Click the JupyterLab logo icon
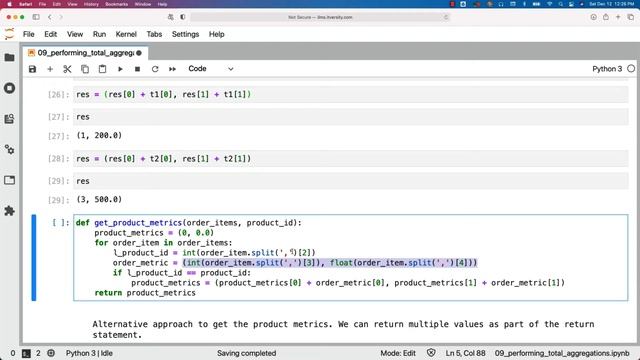Screen dimensions: 640x360 point(9,34)
